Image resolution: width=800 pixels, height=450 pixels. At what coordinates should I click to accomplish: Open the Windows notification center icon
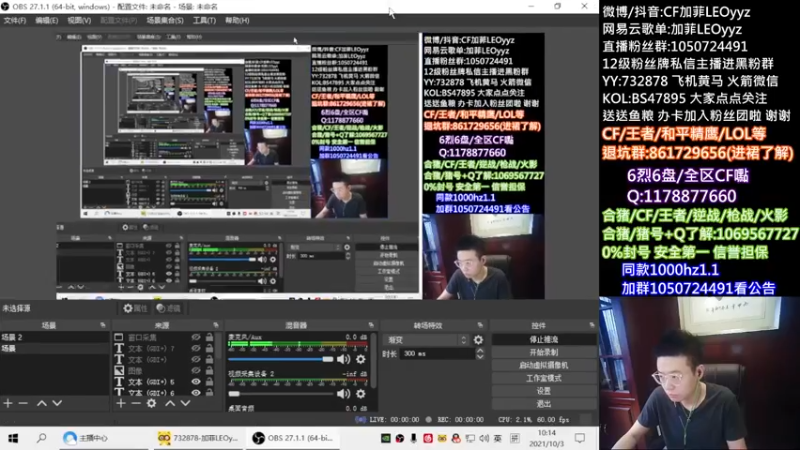[x=580, y=438]
